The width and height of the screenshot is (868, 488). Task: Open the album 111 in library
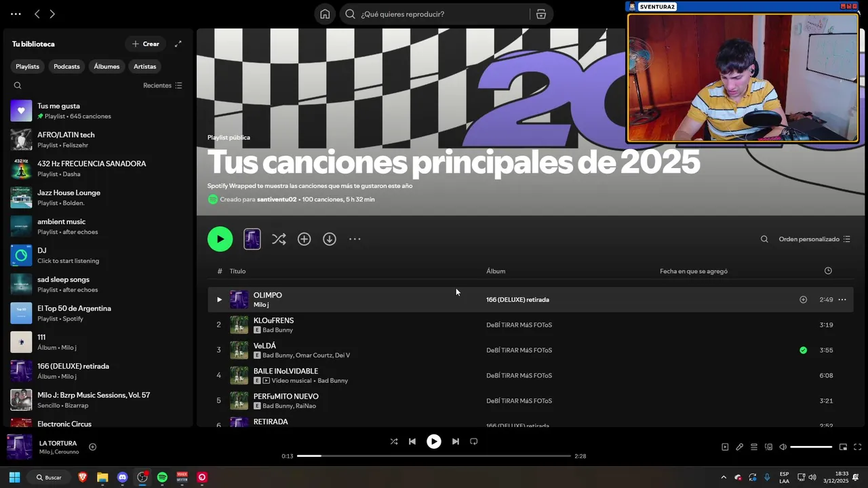98,342
